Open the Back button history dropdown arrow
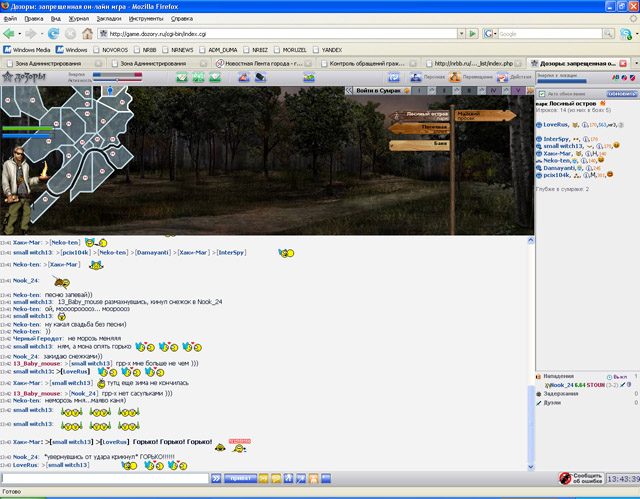The height and width of the screenshot is (499, 640). coord(19,34)
